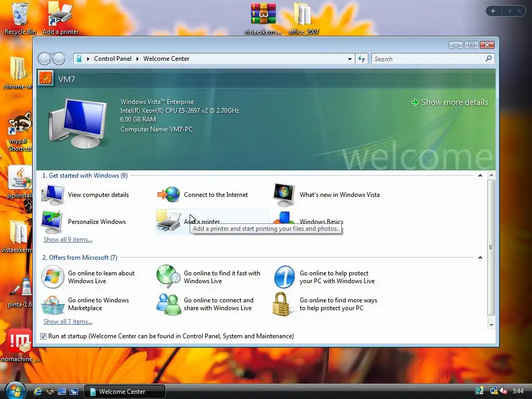
Task: Click the Windows Live learn about icon
Action: tap(52, 277)
